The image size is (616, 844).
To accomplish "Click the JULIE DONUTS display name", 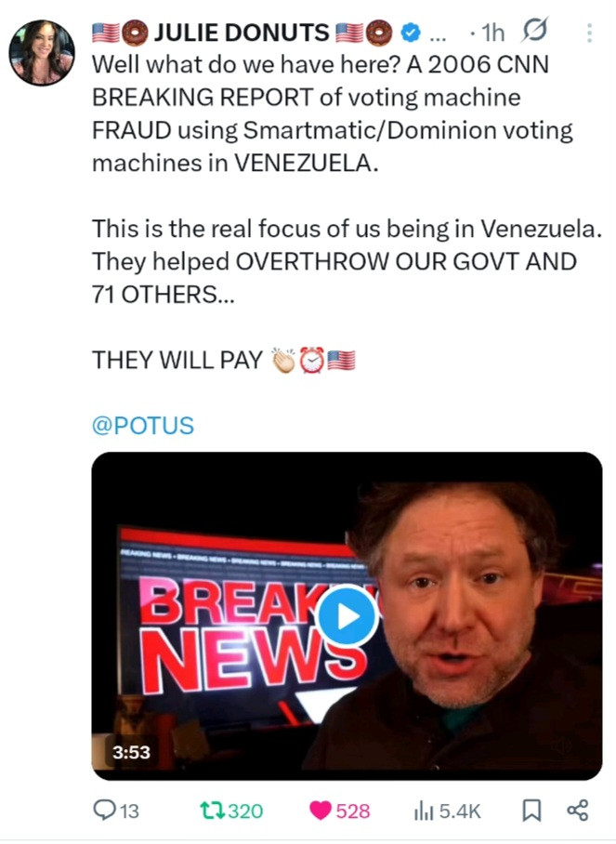I will 239,33.
